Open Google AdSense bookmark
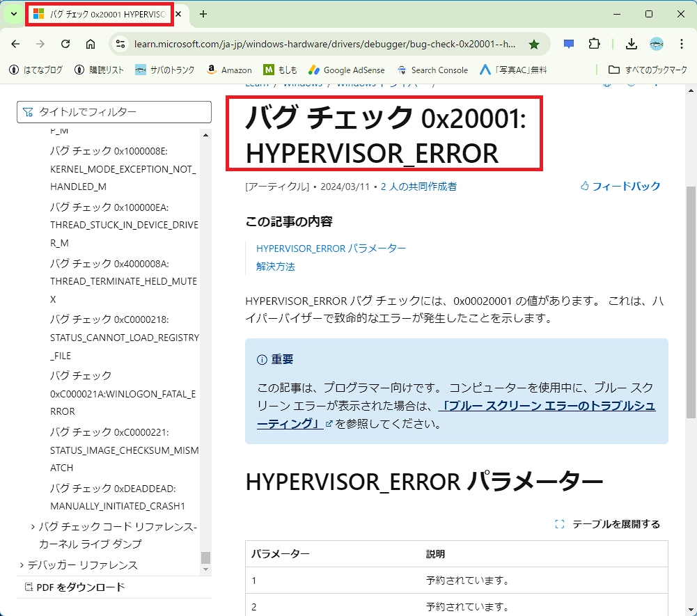 pyautogui.click(x=346, y=70)
